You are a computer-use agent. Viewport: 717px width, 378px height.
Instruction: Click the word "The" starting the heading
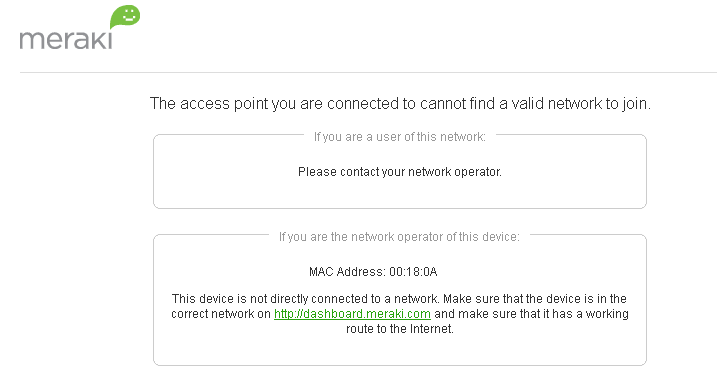(x=163, y=104)
